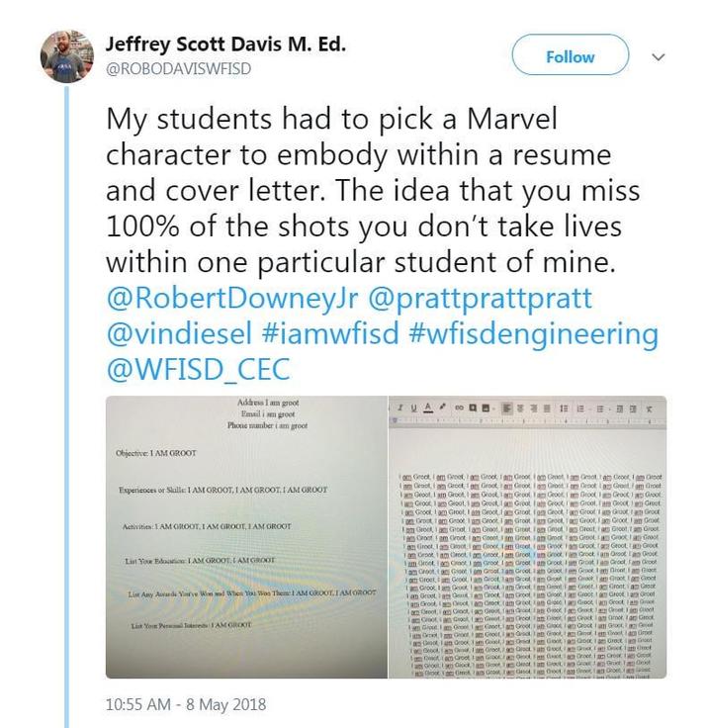Click Jeffrey Scott Davis's profile avatar
Viewport: 708px width, 728px height.
point(66,57)
